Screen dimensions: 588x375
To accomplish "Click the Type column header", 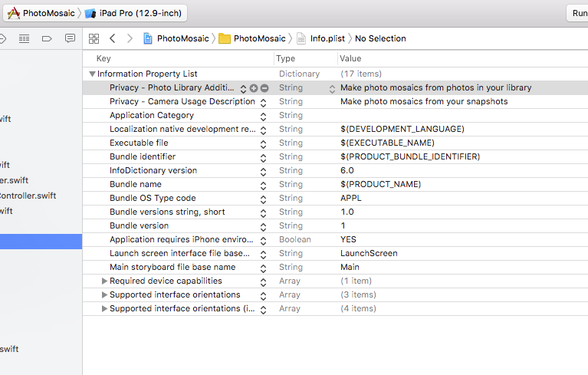I will [286, 58].
